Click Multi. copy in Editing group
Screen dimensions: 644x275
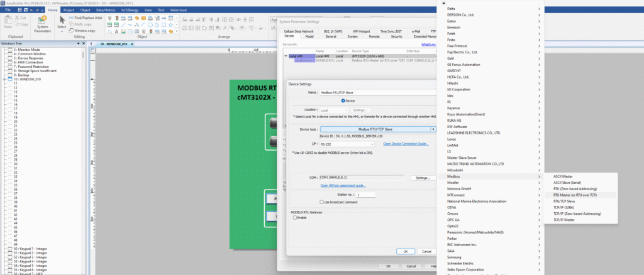[80, 24]
